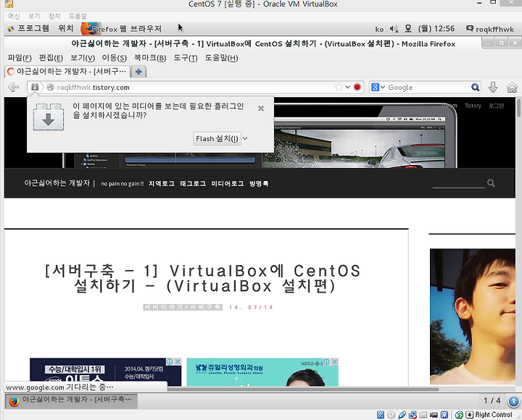
Task: Click the blog search magnifier icon
Action: pyautogui.click(x=491, y=183)
